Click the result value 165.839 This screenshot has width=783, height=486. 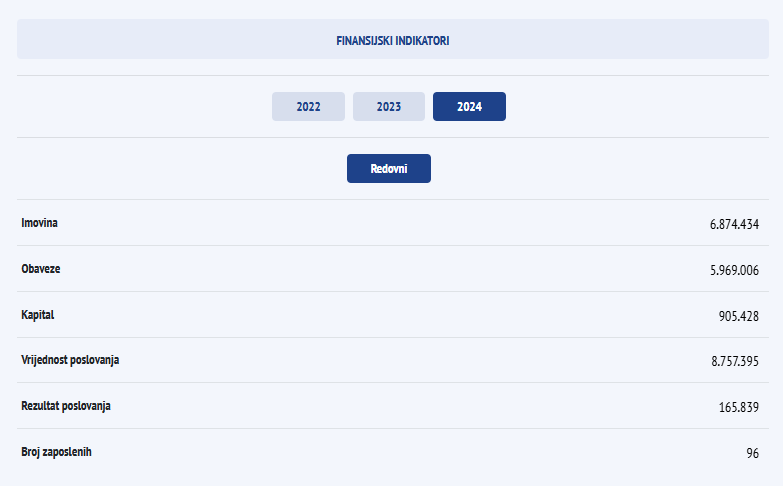point(739,407)
